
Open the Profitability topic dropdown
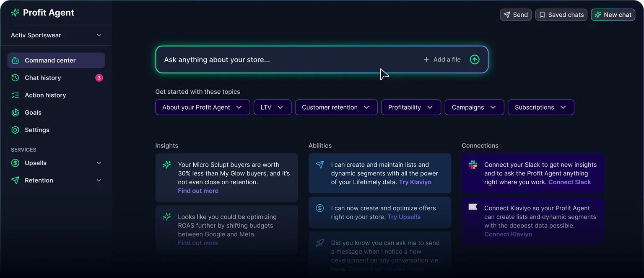click(x=411, y=107)
